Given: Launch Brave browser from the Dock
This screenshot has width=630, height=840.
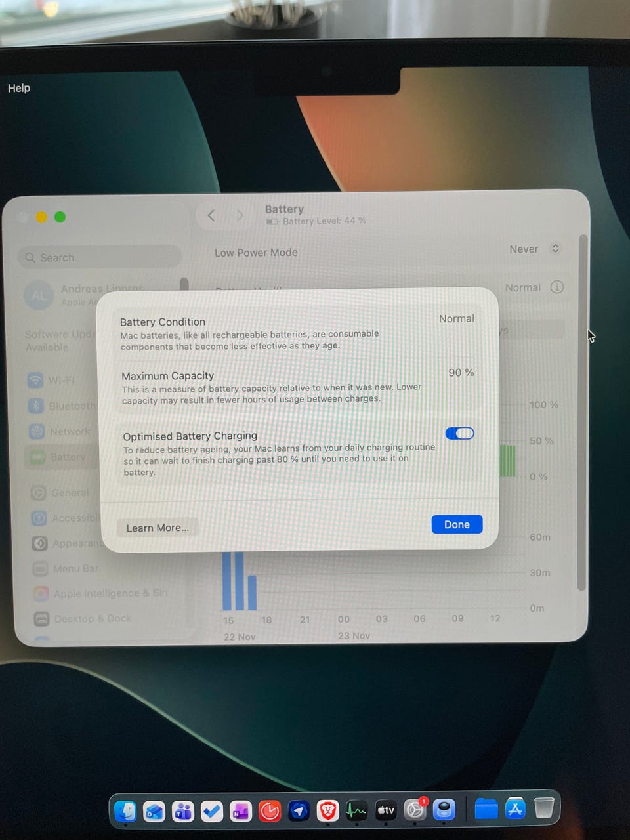Looking at the screenshot, I should click(327, 811).
